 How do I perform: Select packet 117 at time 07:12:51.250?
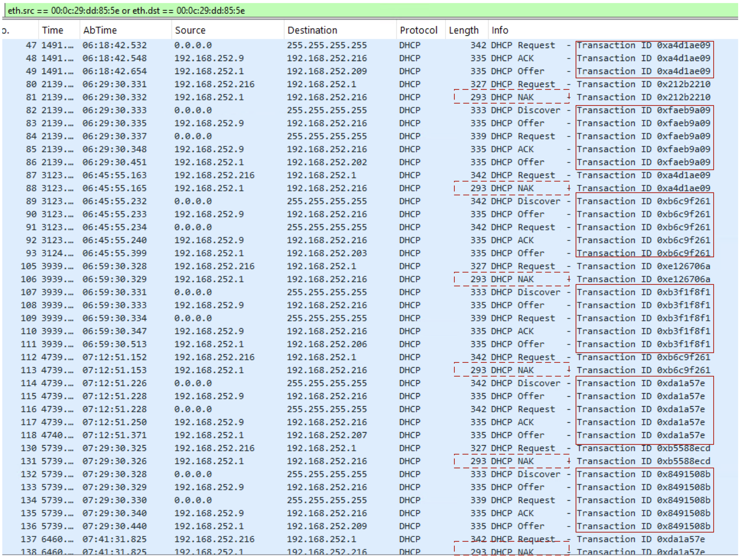(x=370, y=422)
